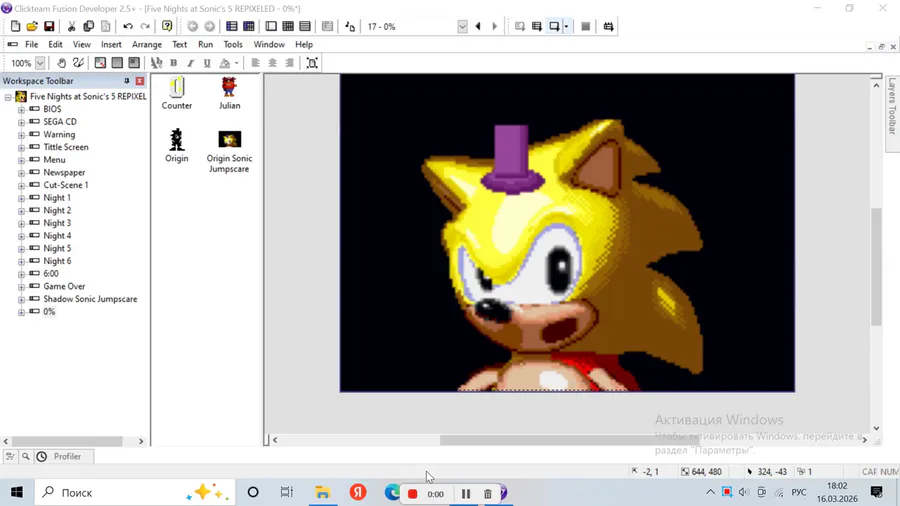Open File Explorer from taskbar
Screen dimensions: 900x506
point(323,492)
